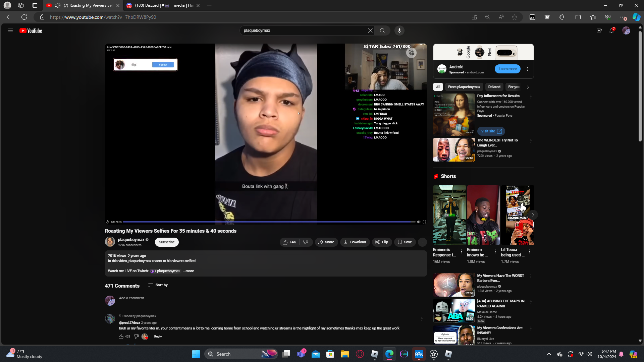644x362 pixels.
Task: Toggle fullscreen on the embedded clip
Action: [424, 222]
